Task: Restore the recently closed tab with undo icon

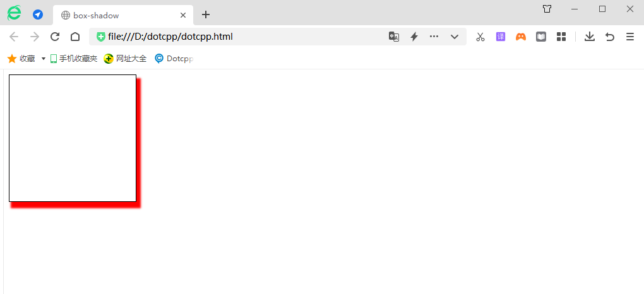Action: [610, 37]
